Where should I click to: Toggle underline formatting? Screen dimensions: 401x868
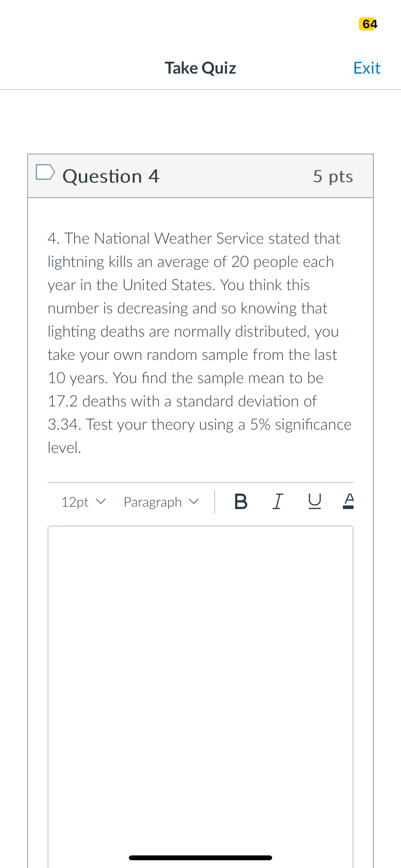314,502
